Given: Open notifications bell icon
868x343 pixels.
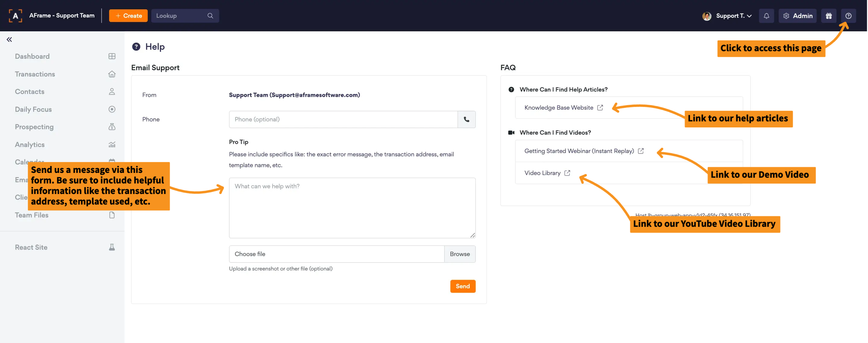Looking at the screenshot, I should (x=766, y=16).
